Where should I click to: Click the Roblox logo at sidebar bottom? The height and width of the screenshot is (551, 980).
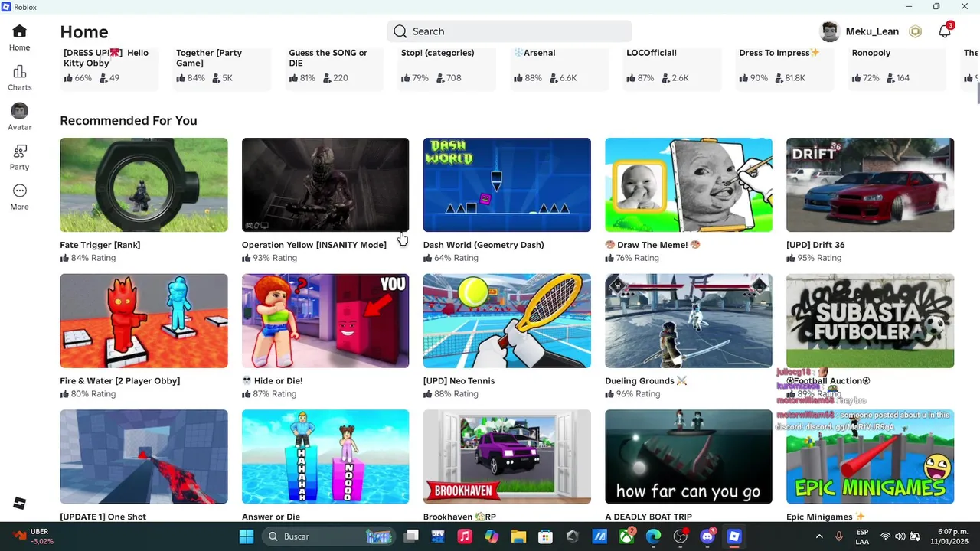(x=20, y=503)
